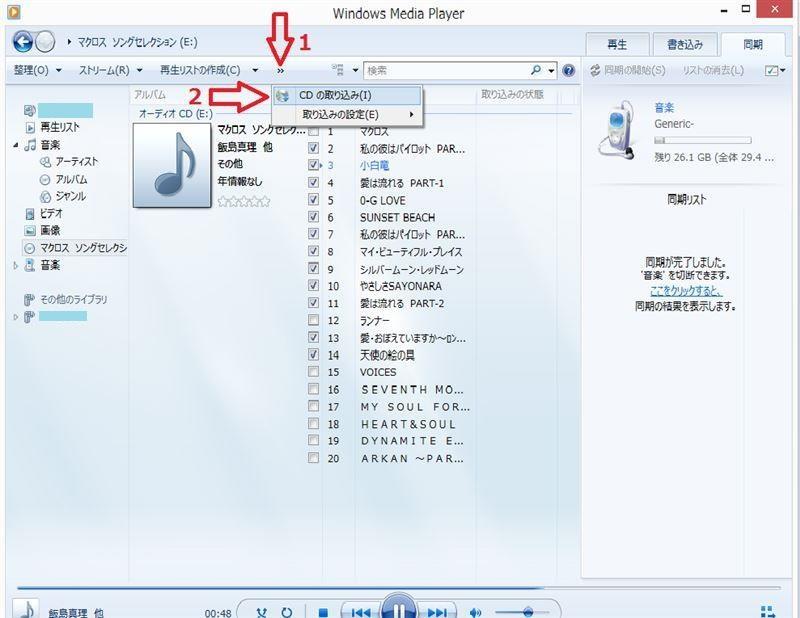Open the view options dropdown arrow
Screen dimensions: 800x618
356,70
